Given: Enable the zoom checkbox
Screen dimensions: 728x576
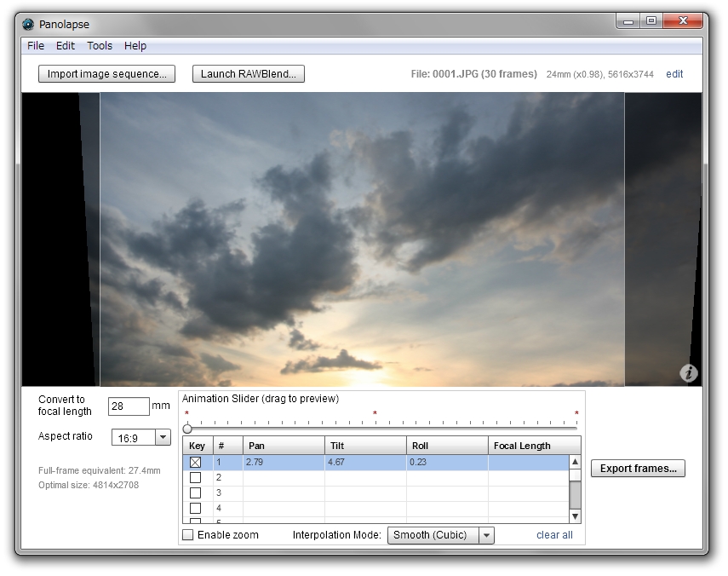Looking at the screenshot, I should (187, 534).
